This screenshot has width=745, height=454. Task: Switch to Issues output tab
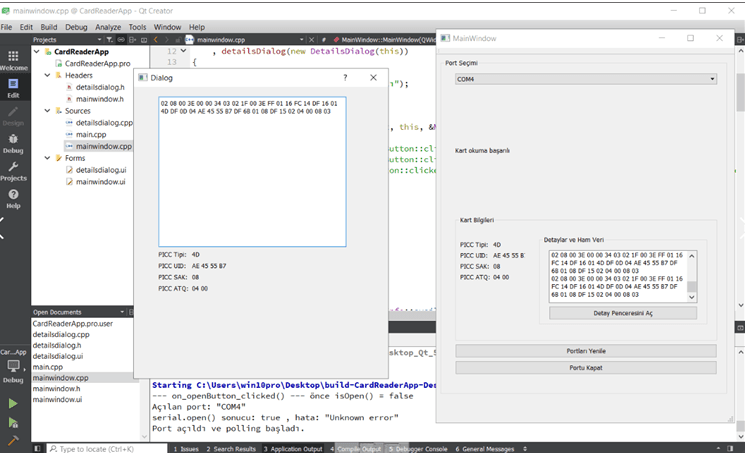(186, 449)
